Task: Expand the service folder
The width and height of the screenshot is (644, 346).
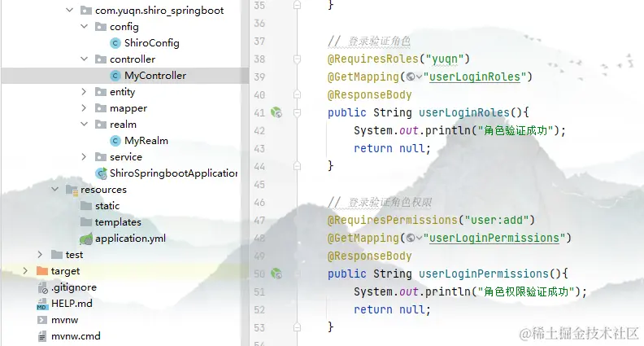Action: click(84, 157)
